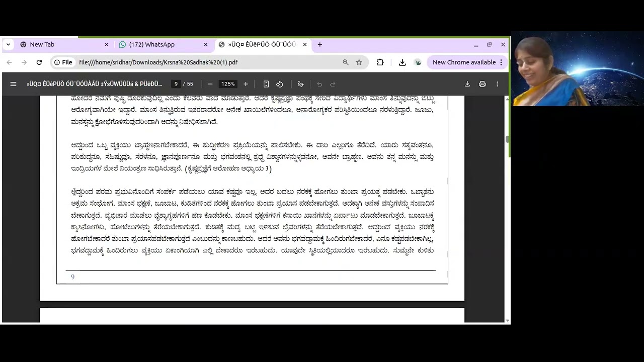644x362 pixels.
Task: Click the scrollbar down arrow
Action: click(x=507, y=320)
